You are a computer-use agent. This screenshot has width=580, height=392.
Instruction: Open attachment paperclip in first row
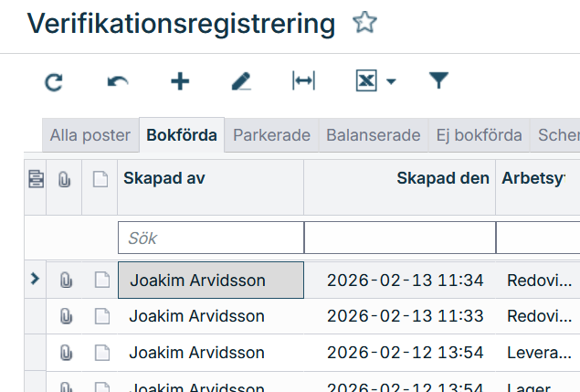point(65,281)
